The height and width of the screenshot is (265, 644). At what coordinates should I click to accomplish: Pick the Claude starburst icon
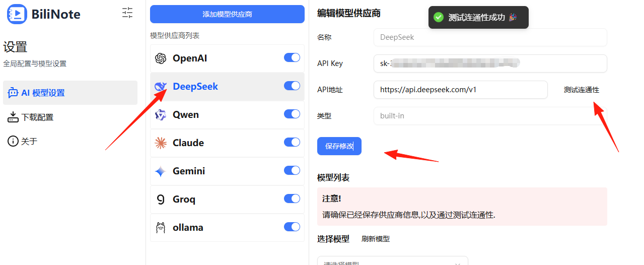(x=161, y=143)
